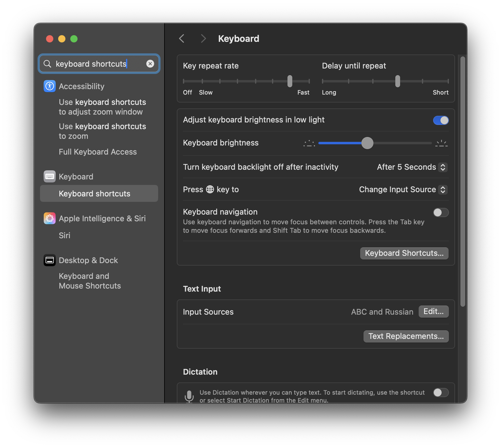Select 'Use keyboard shortcuts to zoom' result
Screen dimensions: 501x448
point(102,131)
